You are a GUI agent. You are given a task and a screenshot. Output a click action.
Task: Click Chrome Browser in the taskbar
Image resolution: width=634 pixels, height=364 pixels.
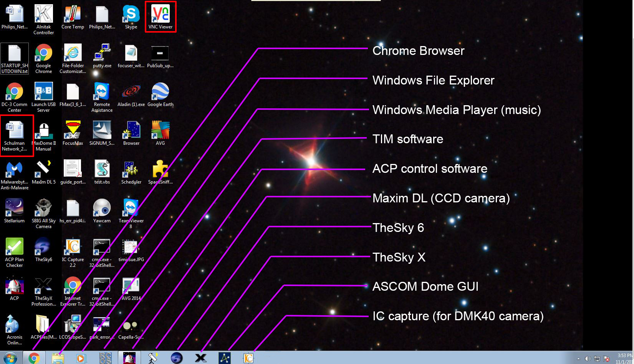tap(34, 358)
